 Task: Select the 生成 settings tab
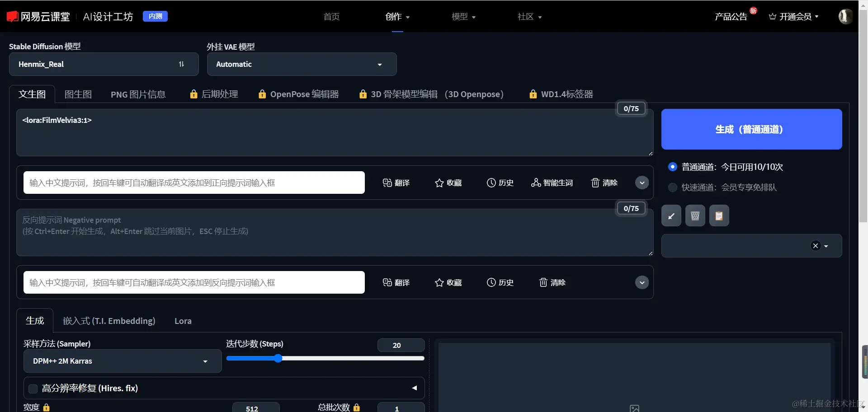[35, 321]
